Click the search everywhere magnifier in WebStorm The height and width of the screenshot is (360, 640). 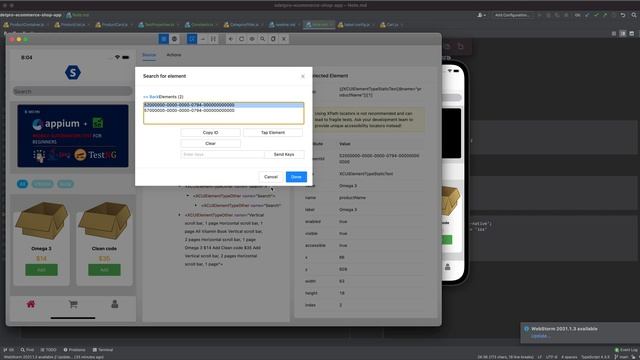coord(634,15)
